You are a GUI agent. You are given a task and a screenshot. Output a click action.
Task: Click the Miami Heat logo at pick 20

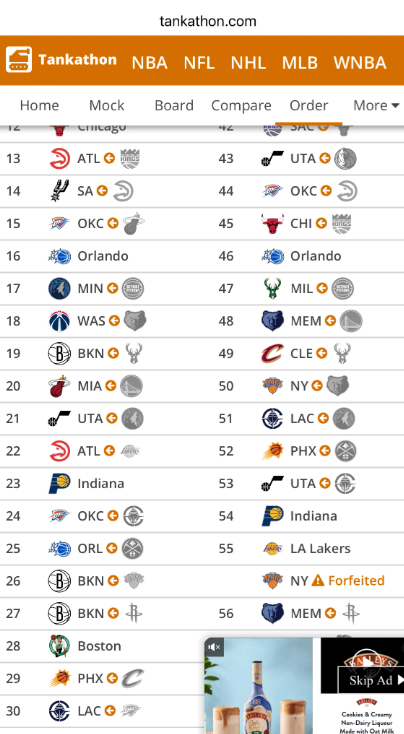click(59, 386)
